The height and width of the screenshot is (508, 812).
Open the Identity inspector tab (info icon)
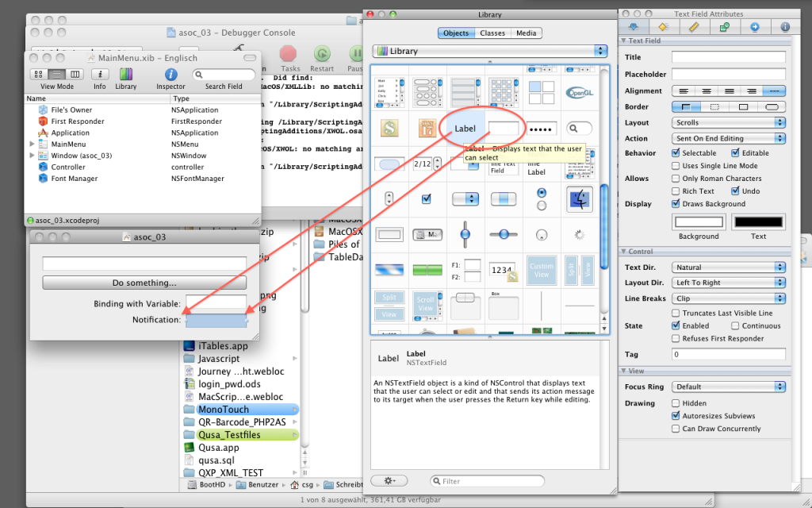coord(784,27)
